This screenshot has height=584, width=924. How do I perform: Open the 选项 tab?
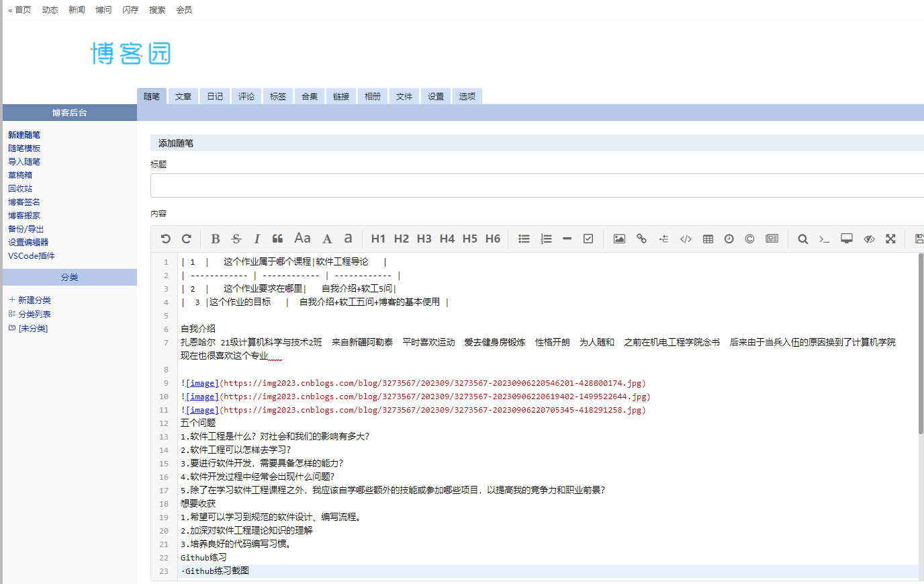tap(467, 96)
